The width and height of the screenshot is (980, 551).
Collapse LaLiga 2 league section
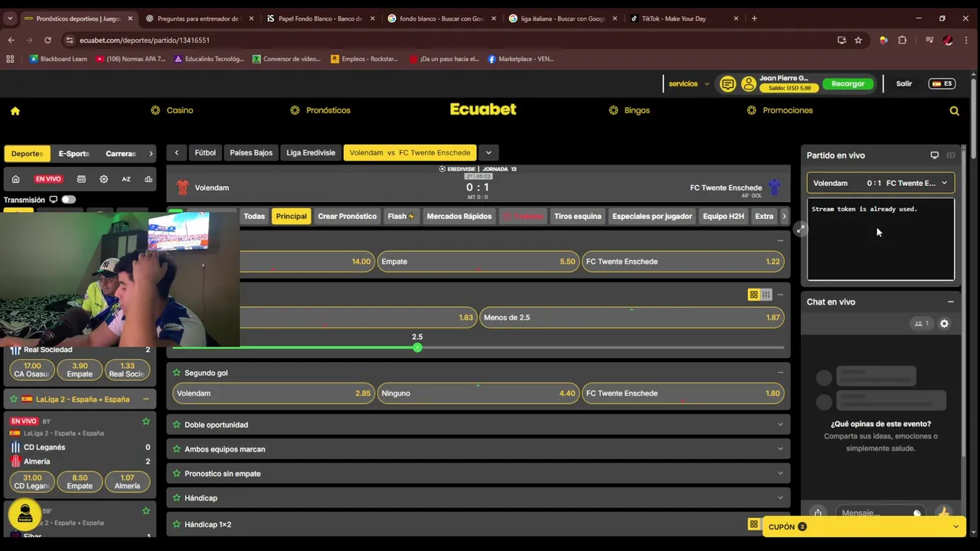tap(145, 399)
